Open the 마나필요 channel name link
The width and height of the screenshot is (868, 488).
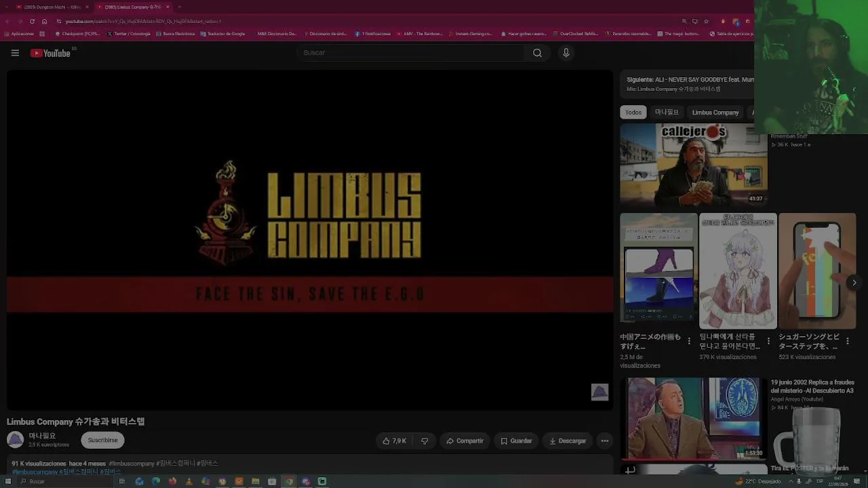click(x=42, y=436)
